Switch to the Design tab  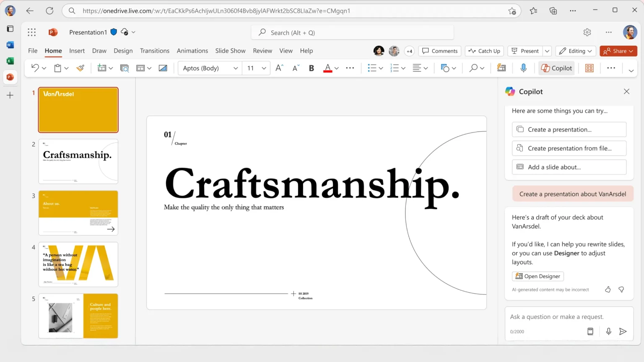point(123,51)
